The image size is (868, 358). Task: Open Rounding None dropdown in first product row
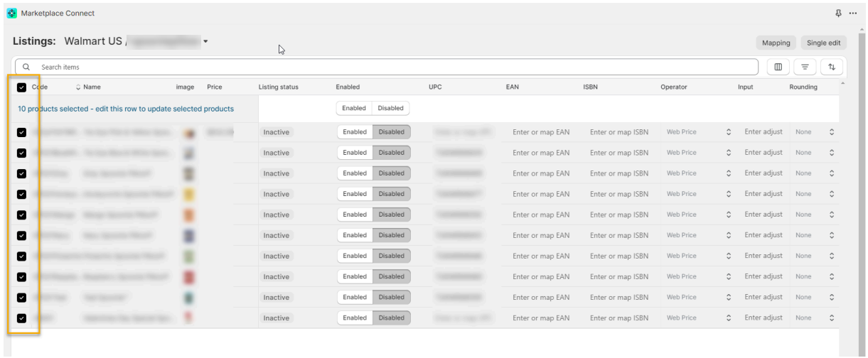tap(815, 132)
